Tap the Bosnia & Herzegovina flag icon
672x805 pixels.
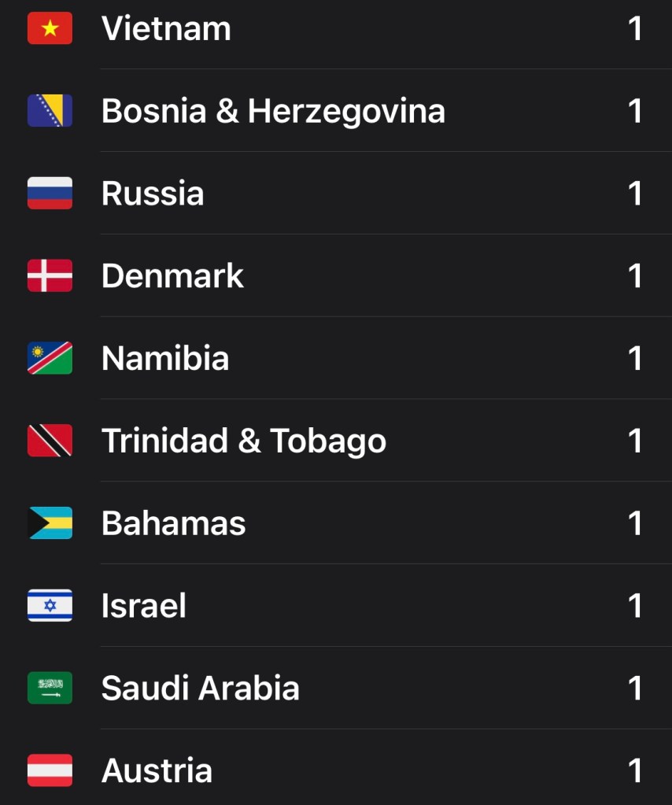[50, 111]
